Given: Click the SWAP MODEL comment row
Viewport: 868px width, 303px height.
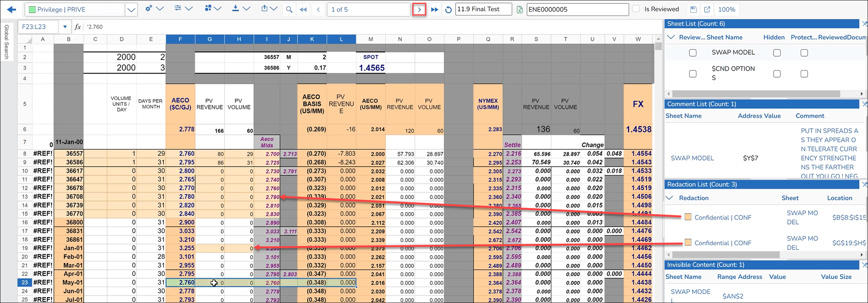Looking at the screenshot, I should pos(765,158).
